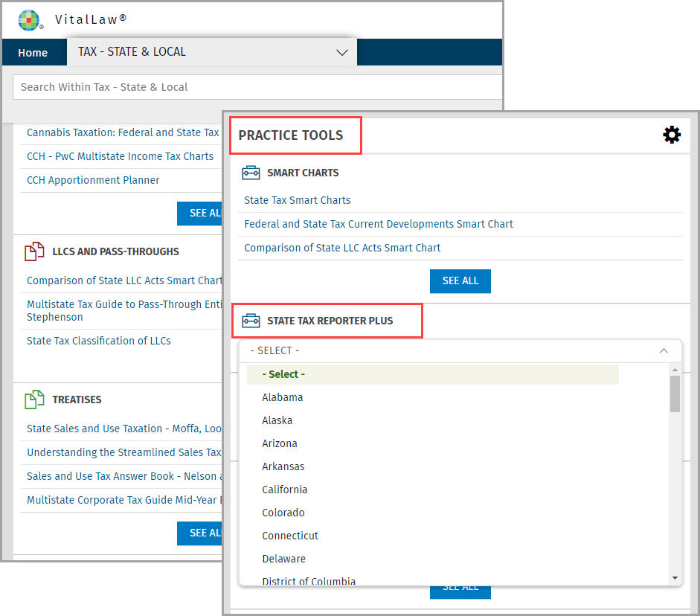Click the VitalLaw globe logo
The image size is (700, 616).
click(29, 20)
